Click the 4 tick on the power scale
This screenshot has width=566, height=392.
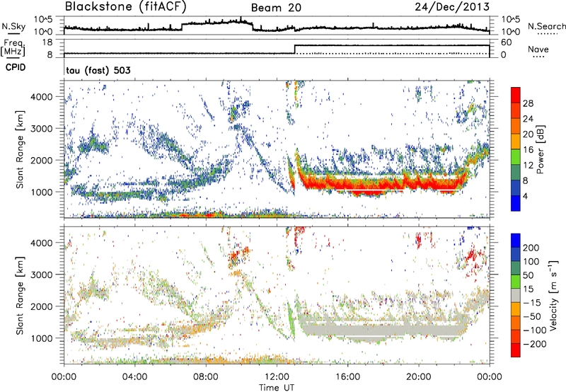(x=525, y=196)
